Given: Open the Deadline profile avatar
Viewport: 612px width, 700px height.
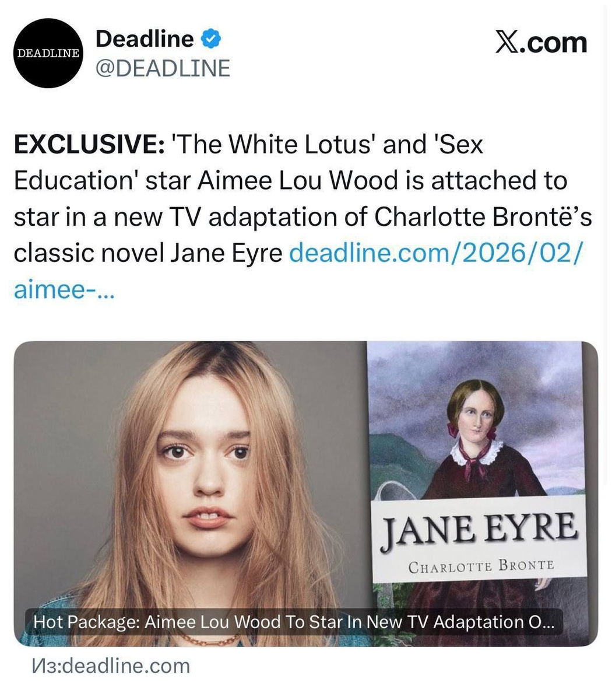Looking at the screenshot, I should pyautogui.click(x=48, y=53).
